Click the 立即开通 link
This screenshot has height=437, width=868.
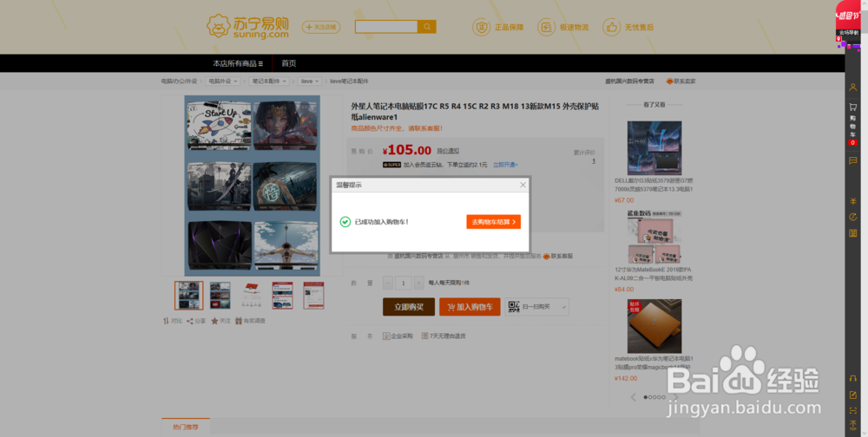(505, 165)
